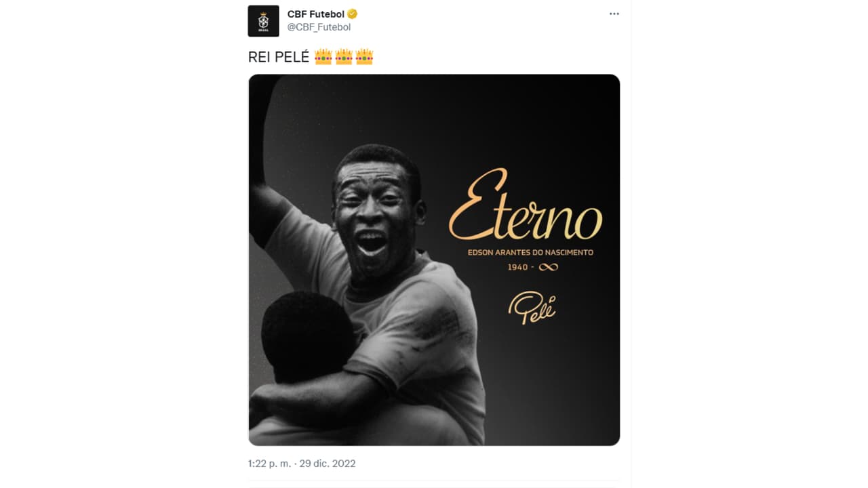Open the Pelé Eterno image attachment
868x488 pixels.
(433, 259)
